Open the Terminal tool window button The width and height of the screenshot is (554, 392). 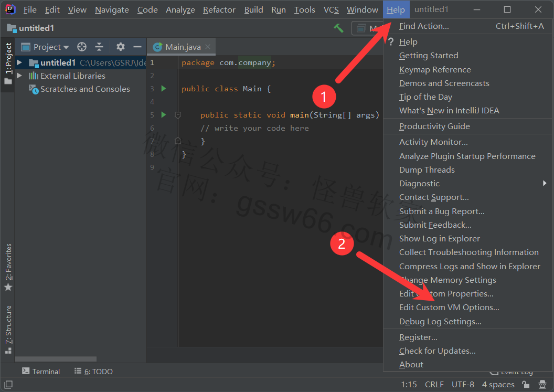click(x=41, y=372)
